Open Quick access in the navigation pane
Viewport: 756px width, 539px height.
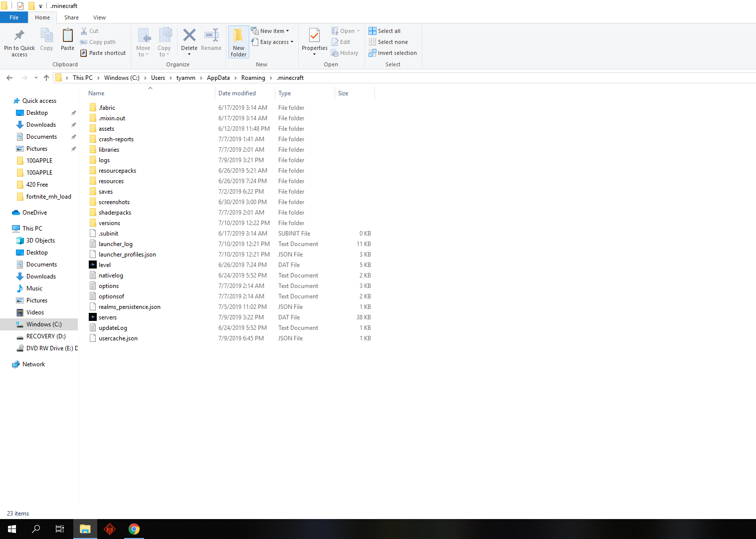tap(39, 101)
